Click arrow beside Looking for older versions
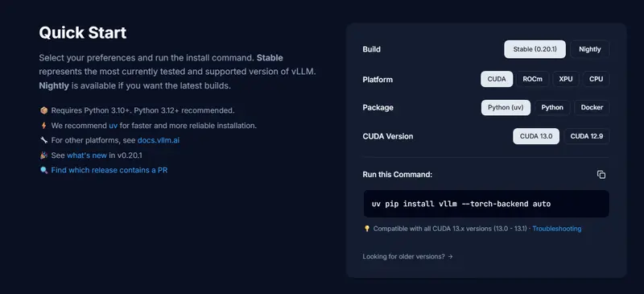This screenshot has width=644, height=294. tap(451, 257)
